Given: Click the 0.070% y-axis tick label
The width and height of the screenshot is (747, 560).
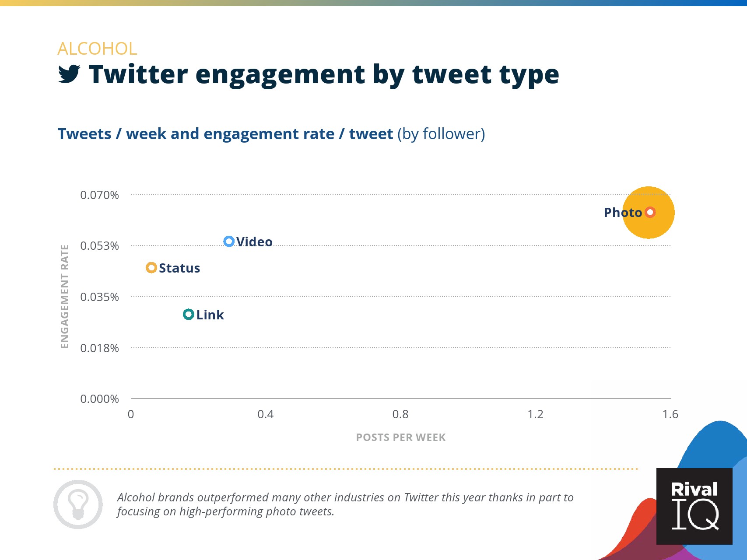Looking at the screenshot, I should (99, 195).
